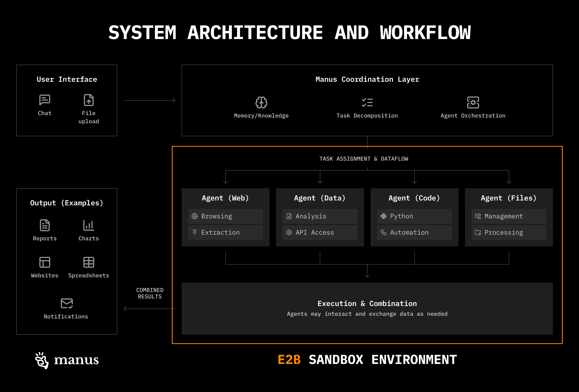
Task: Click the File upload document icon
Action: point(89,100)
